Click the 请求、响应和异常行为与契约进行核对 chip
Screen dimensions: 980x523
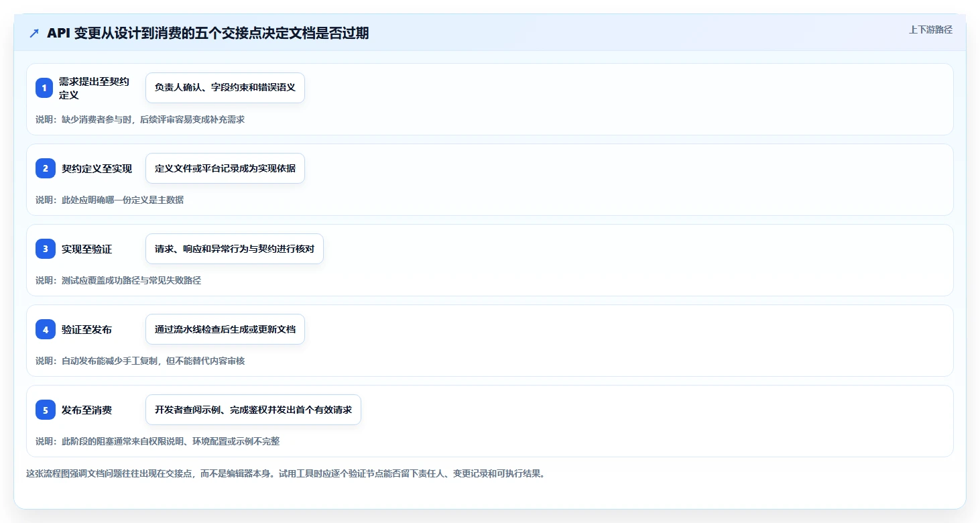pyautogui.click(x=235, y=249)
